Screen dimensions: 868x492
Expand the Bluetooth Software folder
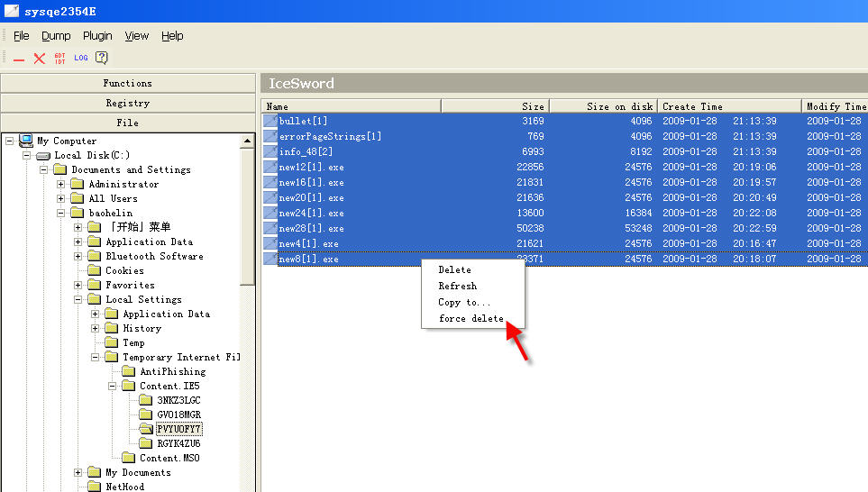pyautogui.click(x=78, y=256)
